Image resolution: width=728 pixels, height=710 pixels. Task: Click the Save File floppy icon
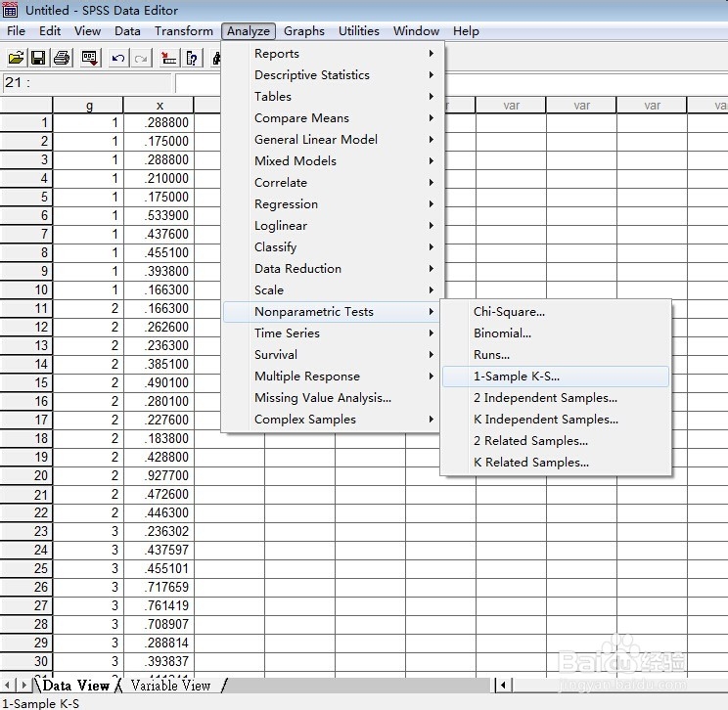(38, 58)
